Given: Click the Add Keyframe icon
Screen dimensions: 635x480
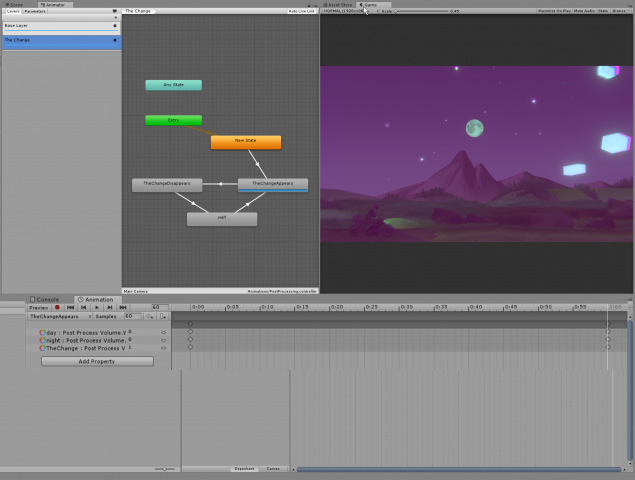Looking at the screenshot, I should click(x=149, y=316).
